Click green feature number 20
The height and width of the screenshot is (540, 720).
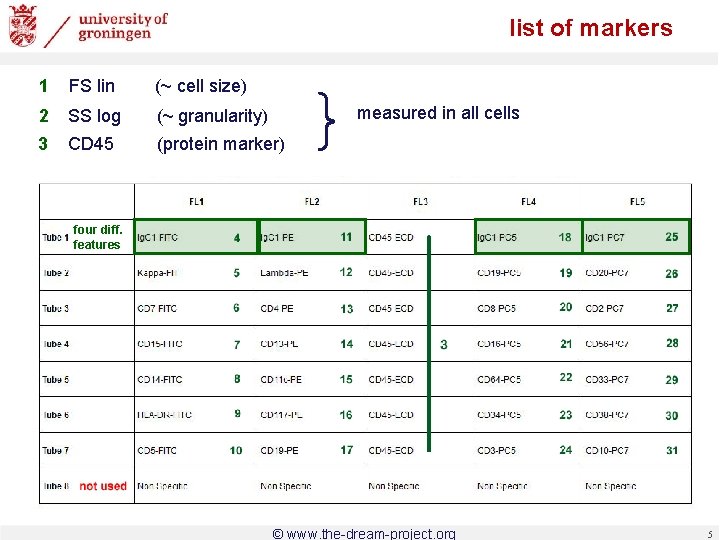coord(566,307)
